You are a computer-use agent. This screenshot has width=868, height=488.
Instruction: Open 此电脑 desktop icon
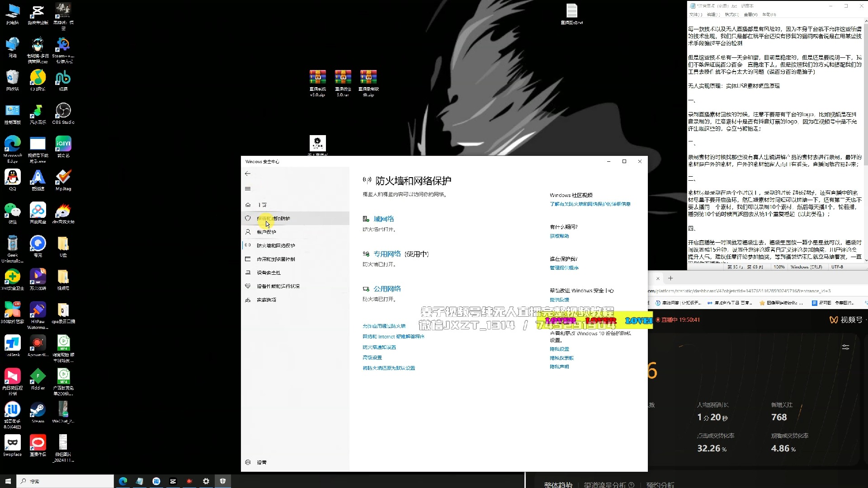pyautogui.click(x=13, y=14)
